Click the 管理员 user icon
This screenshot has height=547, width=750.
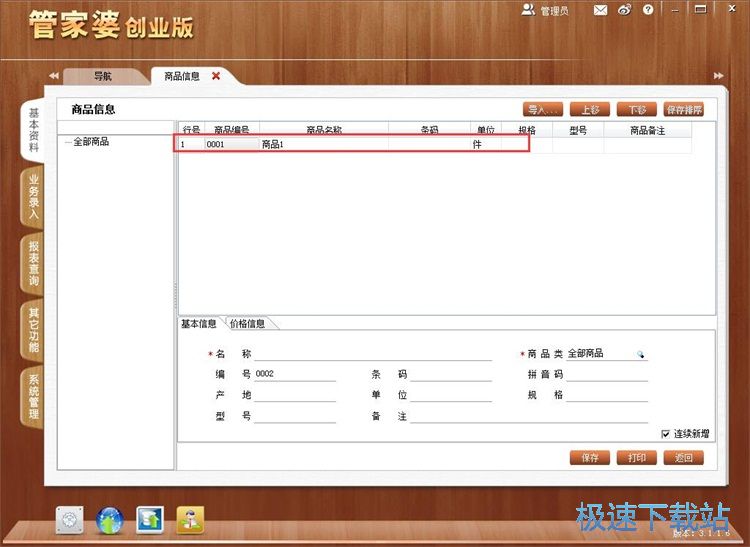tap(528, 10)
